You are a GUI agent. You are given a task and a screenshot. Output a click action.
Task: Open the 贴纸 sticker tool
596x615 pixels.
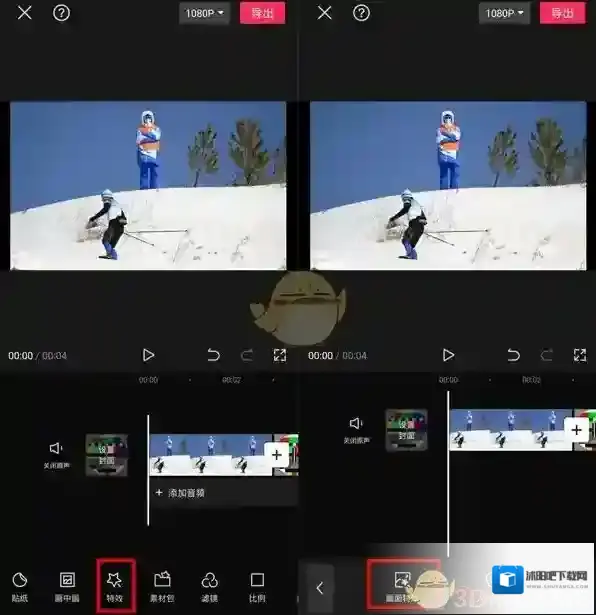[x=20, y=587]
